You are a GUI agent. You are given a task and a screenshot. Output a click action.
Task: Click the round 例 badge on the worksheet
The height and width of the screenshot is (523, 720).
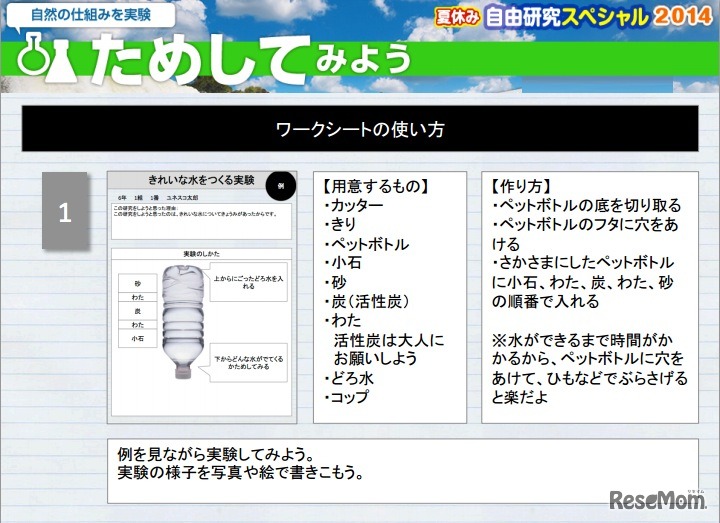(281, 186)
